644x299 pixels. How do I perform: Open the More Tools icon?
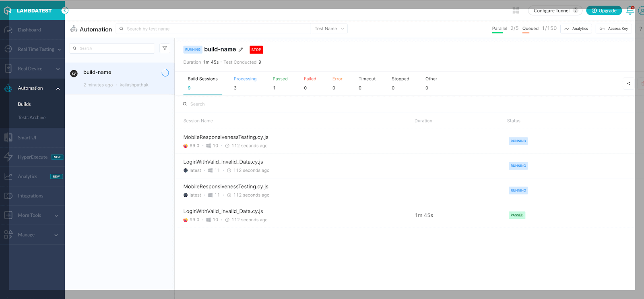[8, 215]
